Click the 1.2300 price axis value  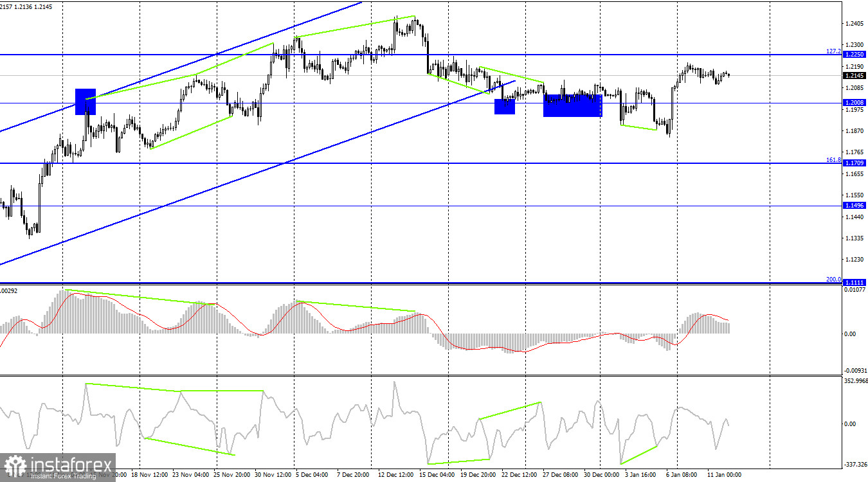tap(856, 45)
